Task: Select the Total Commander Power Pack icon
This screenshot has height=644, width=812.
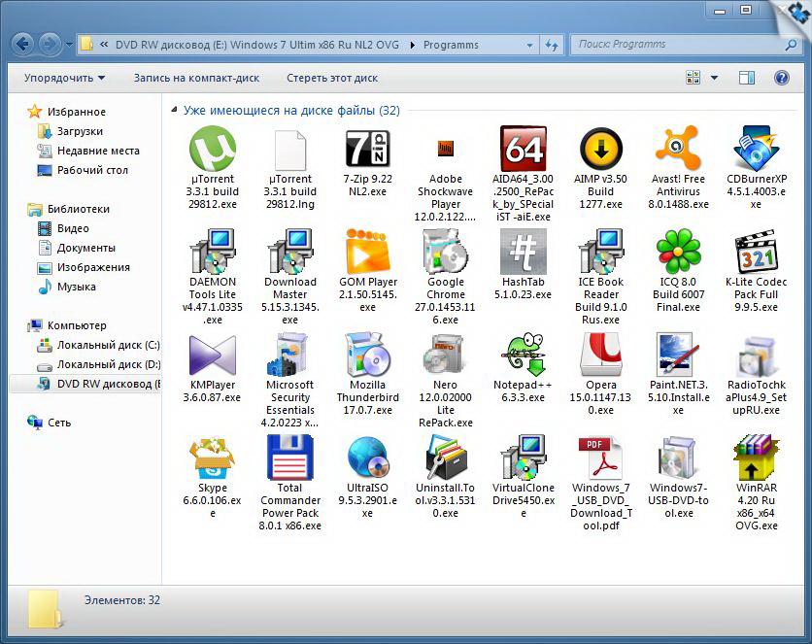Action: 290,458
